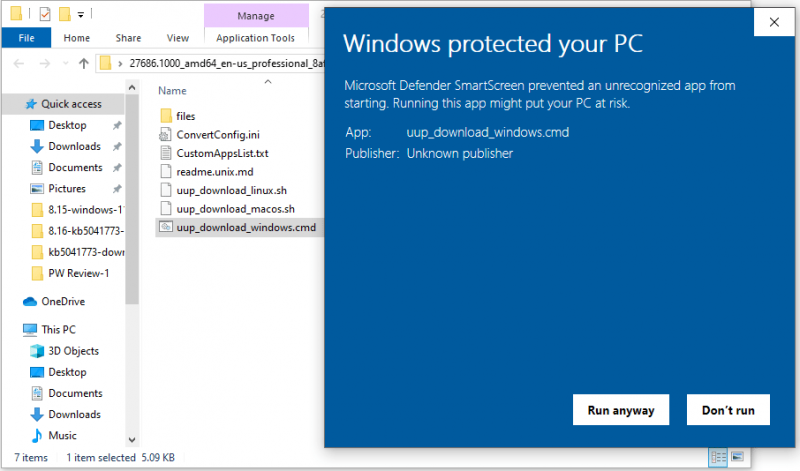Click the address bar path text

coord(227,63)
